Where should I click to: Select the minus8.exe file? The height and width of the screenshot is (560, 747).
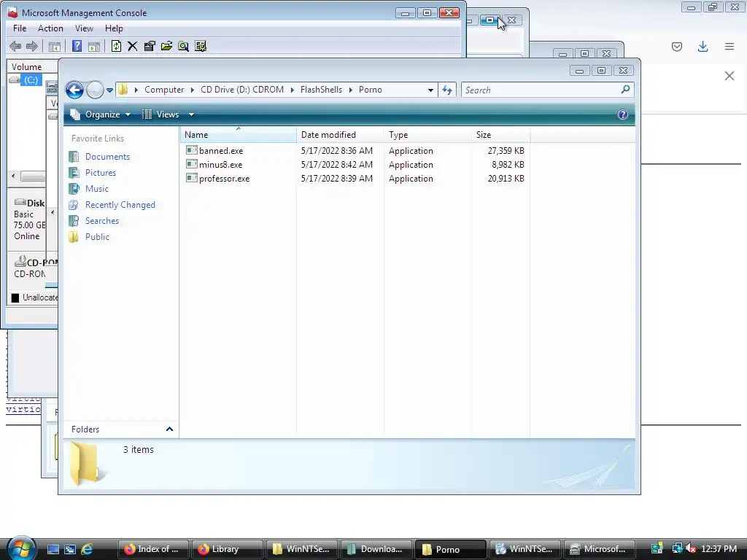pos(220,164)
